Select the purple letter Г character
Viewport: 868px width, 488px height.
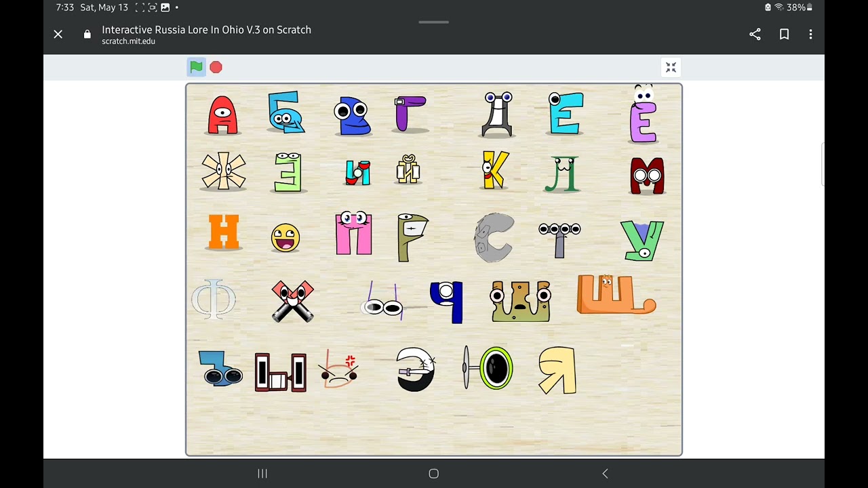[x=410, y=113]
